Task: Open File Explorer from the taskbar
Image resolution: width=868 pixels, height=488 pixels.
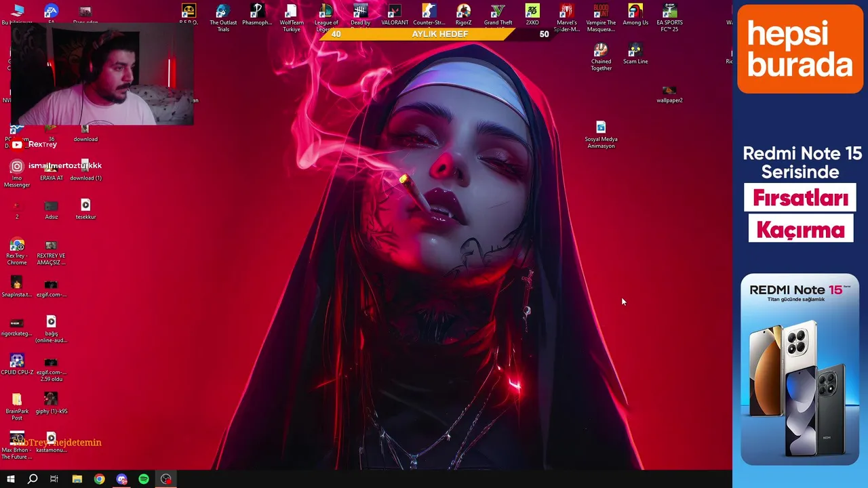Action: (77, 479)
